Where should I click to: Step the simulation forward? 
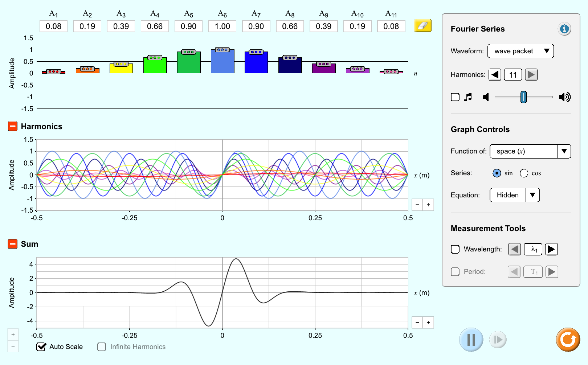(x=498, y=340)
